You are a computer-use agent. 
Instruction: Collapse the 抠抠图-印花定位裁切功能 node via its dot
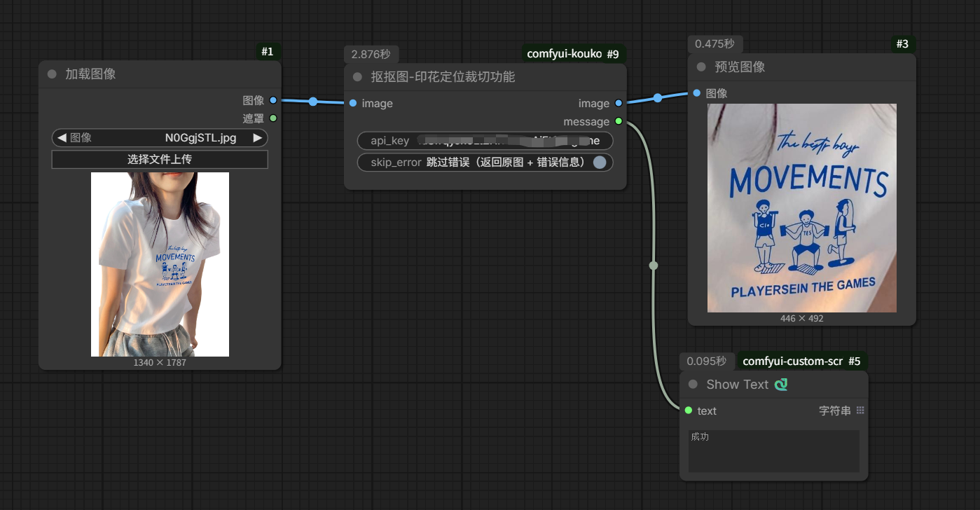click(x=357, y=77)
